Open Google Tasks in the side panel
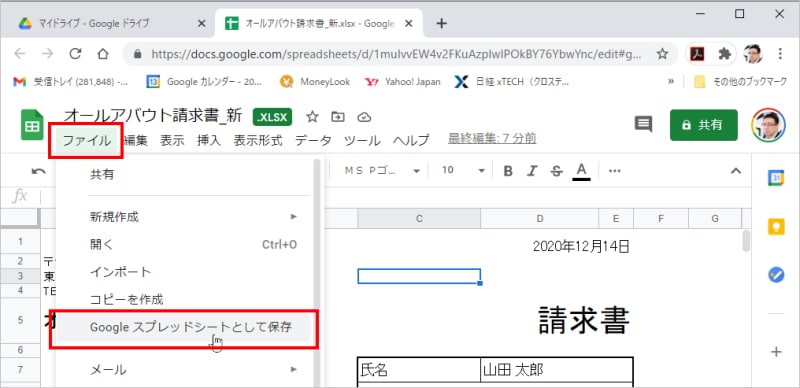This screenshot has height=388, width=800. pyautogui.click(x=776, y=275)
